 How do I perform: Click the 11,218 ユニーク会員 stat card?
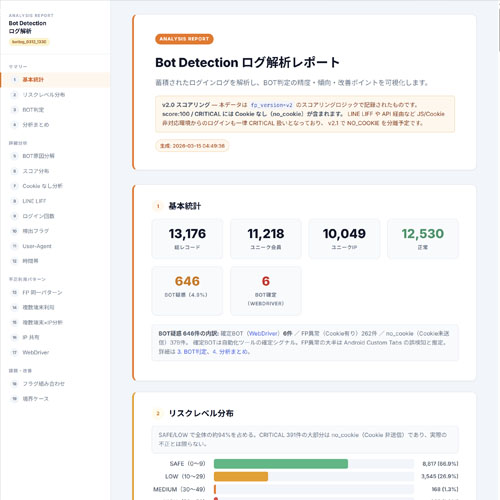266,239
